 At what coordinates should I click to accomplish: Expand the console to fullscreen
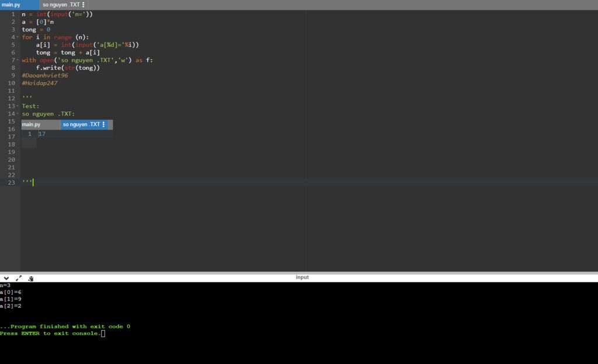19,278
